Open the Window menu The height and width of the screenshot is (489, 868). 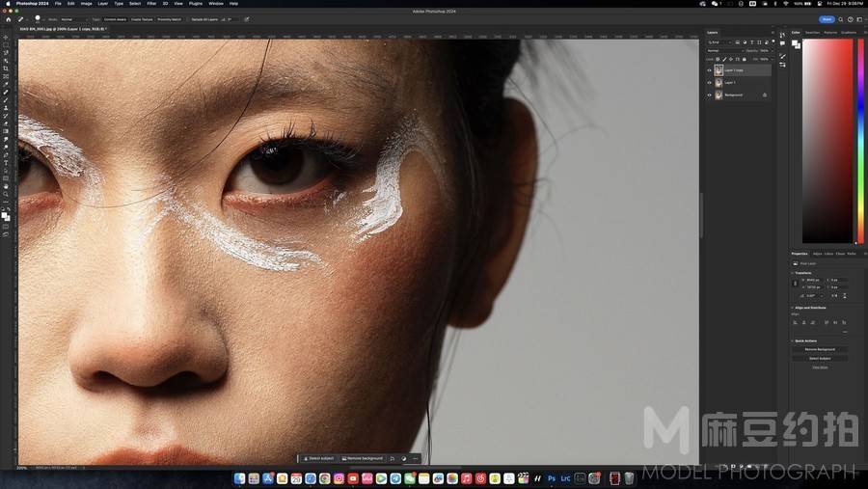[216, 3]
